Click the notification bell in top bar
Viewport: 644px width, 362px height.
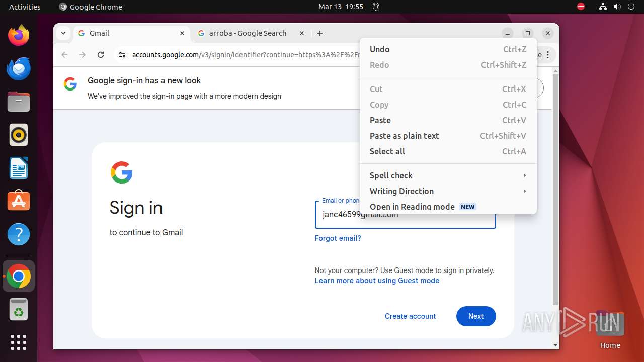(376, 7)
